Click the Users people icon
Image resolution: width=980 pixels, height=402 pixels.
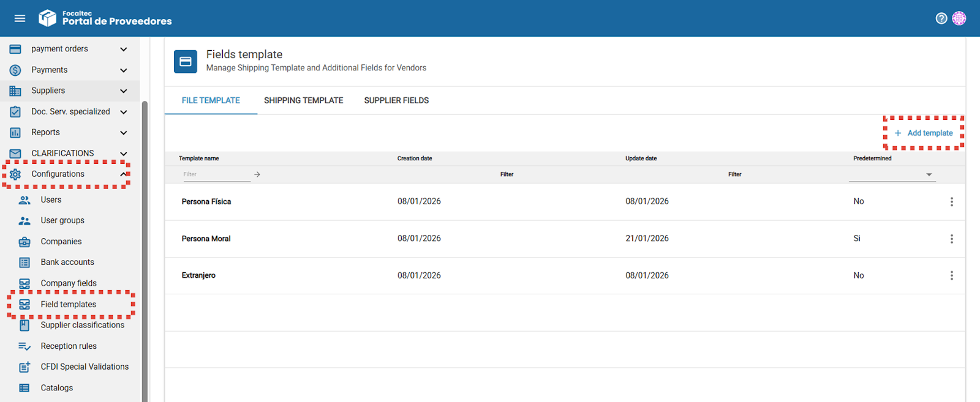pos(24,200)
